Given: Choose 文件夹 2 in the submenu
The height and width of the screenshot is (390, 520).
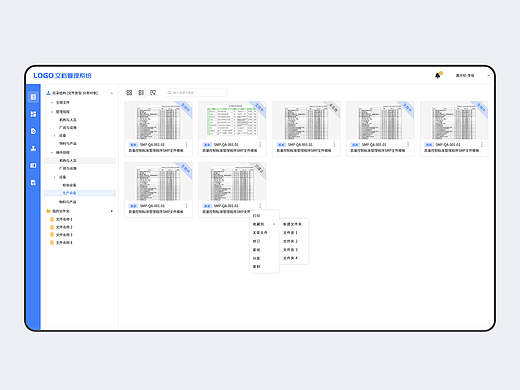Looking at the screenshot, I should click(x=290, y=241).
